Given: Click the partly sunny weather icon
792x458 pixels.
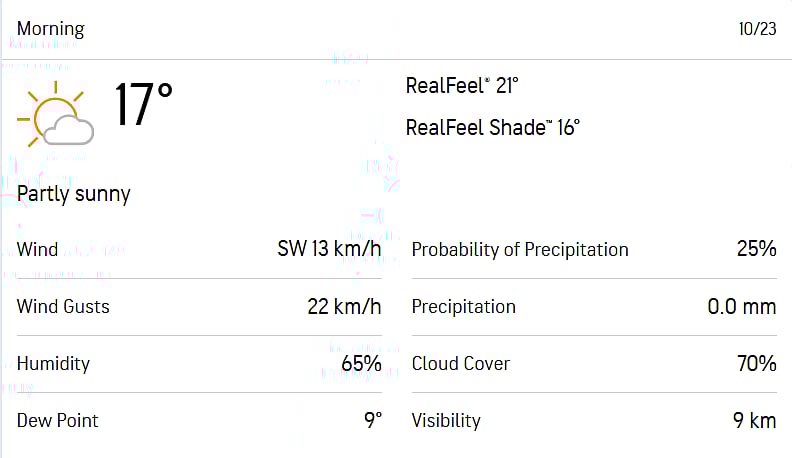Looking at the screenshot, I should point(56,115).
